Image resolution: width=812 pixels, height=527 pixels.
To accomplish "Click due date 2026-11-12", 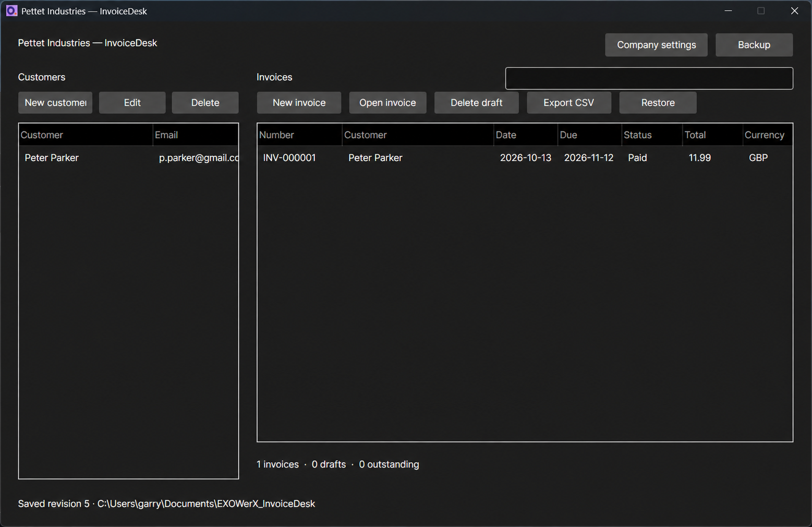I will [589, 158].
